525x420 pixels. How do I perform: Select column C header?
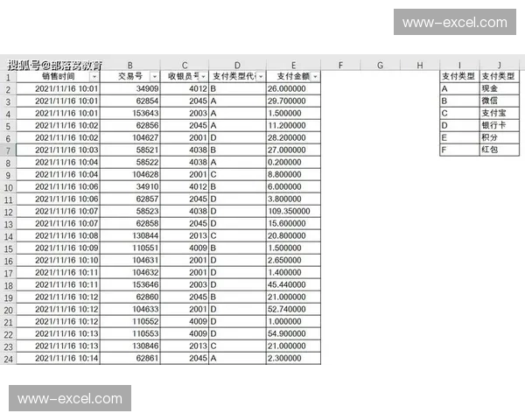pos(185,66)
